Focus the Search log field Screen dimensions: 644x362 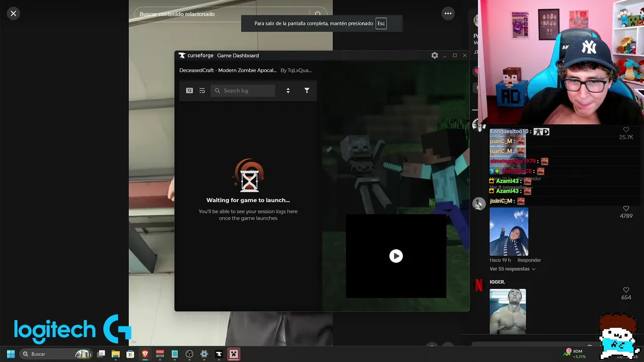[x=243, y=90]
